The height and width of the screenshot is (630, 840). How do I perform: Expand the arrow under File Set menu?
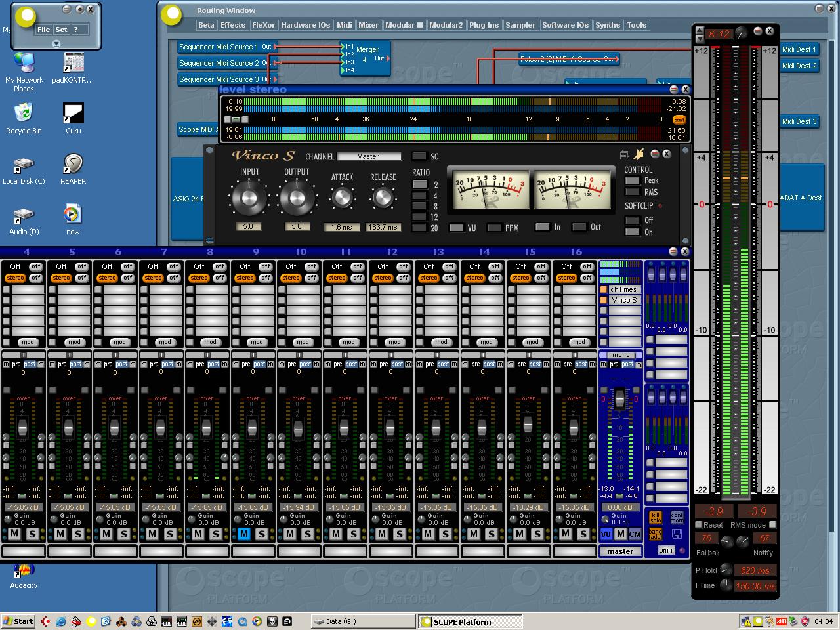point(56,43)
